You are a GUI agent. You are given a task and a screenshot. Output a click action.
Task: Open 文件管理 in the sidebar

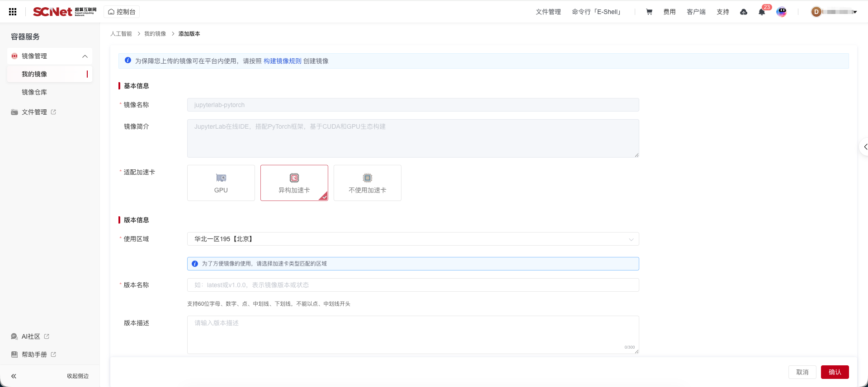pyautogui.click(x=34, y=112)
